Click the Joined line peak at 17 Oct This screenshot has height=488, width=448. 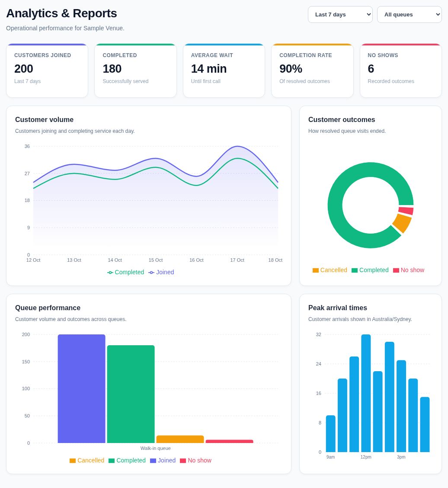click(x=237, y=146)
